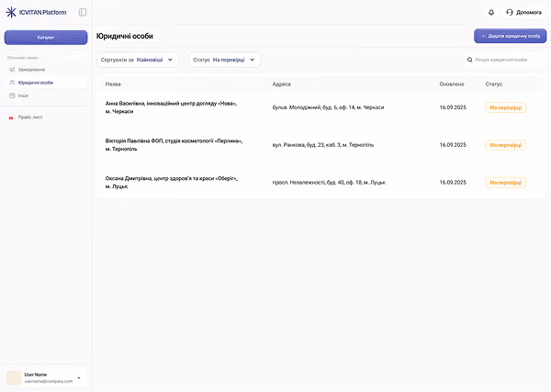
Task: Click the date 16.09.2025 in Луцьк row
Action: [x=453, y=183]
